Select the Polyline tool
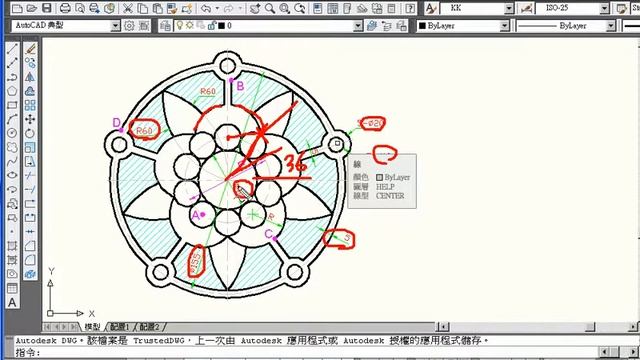This screenshot has width=640, height=360. tap(12, 77)
